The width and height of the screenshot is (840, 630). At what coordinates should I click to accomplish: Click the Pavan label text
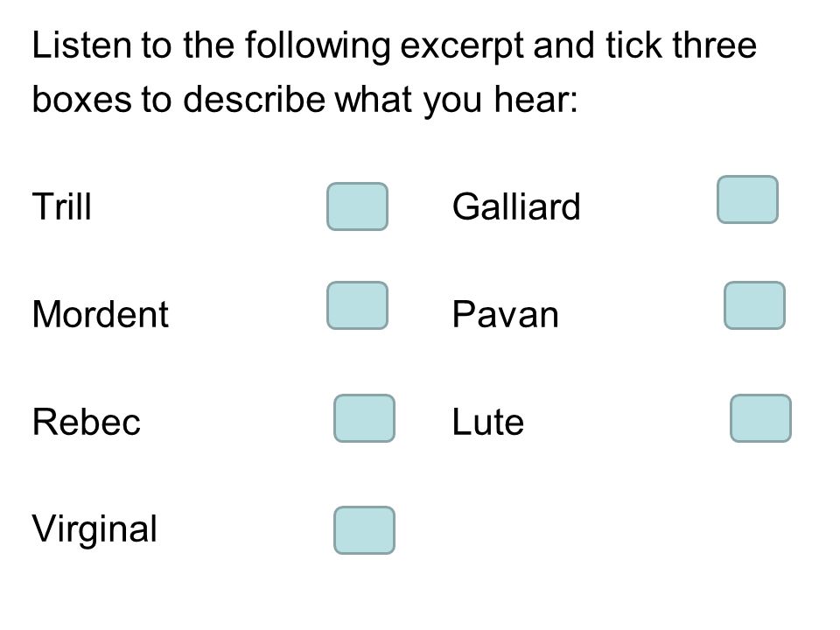pos(506,314)
